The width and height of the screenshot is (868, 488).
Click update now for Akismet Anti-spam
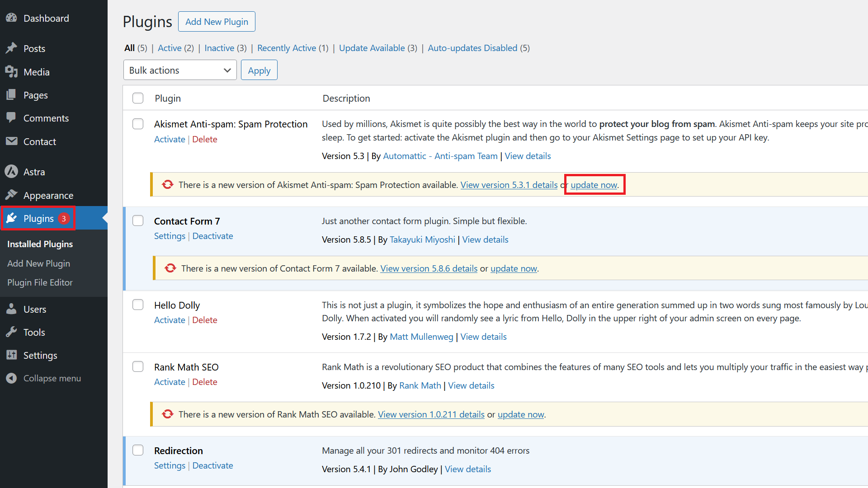(594, 185)
